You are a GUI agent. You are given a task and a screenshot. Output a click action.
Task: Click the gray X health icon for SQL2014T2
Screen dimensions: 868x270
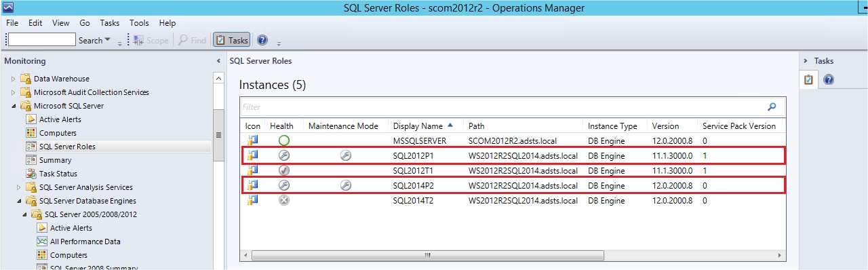[284, 200]
